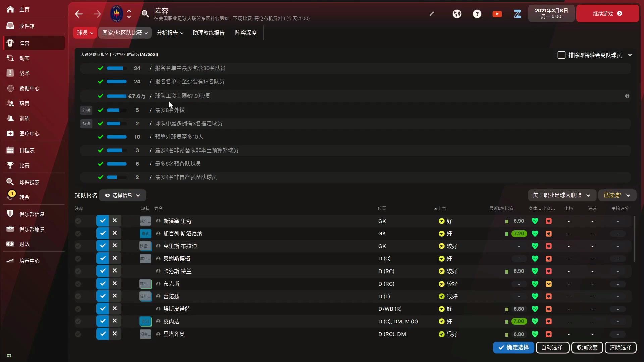
Task: Click the club switcher up/down arrows
Action: coord(129,14)
